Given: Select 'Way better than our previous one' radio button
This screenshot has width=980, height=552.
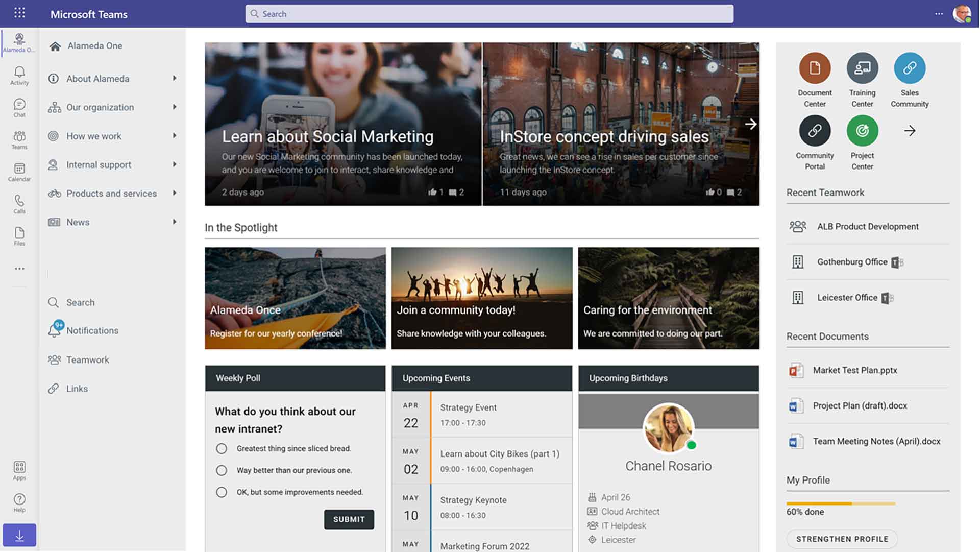Looking at the screenshot, I should coord(221,470).
